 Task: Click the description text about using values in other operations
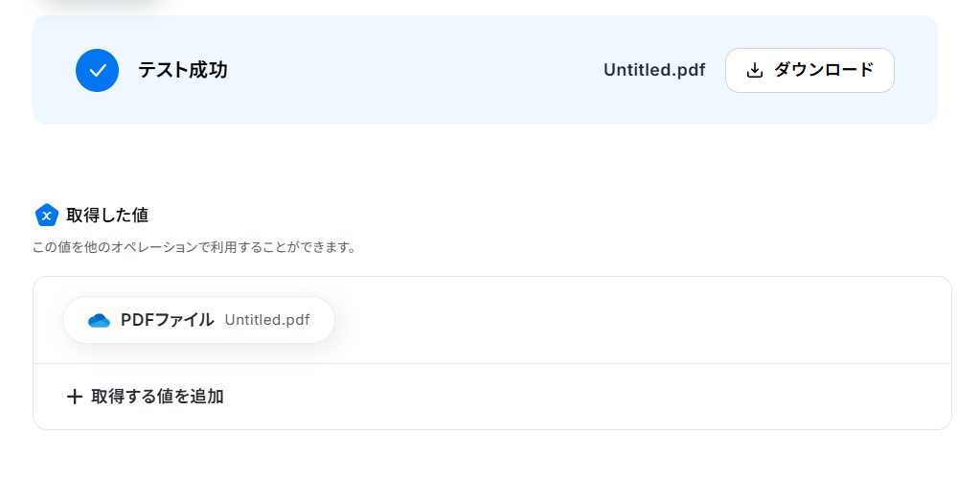[x=195, y=247]
